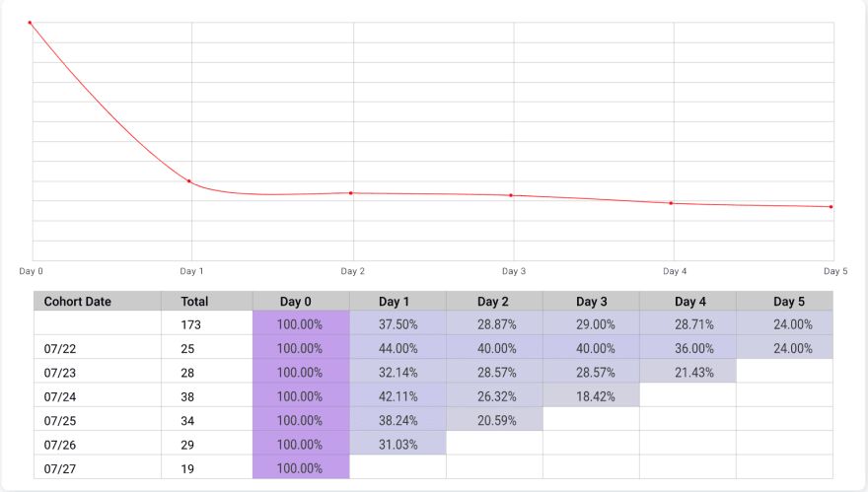Image resolution: width=868 pixels, height=492 pixels.
Task: Select the Day 0 table column header
Action: (x=301, y=302)
